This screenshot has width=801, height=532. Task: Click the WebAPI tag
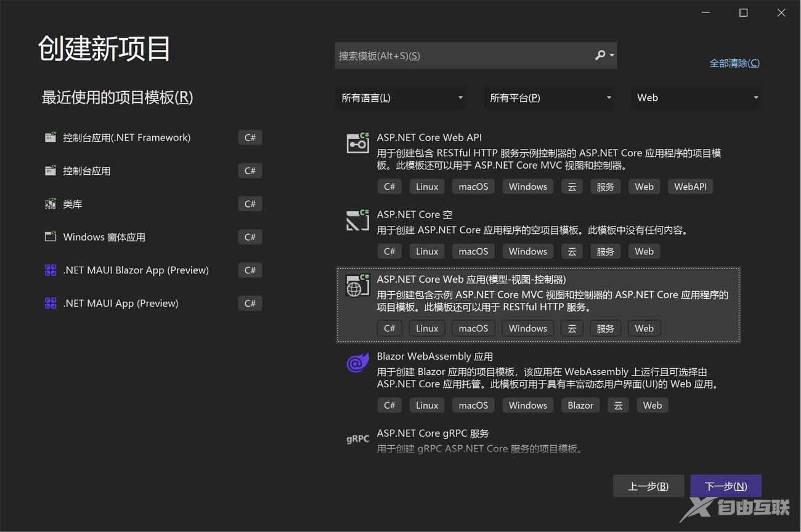coord(691,187)
